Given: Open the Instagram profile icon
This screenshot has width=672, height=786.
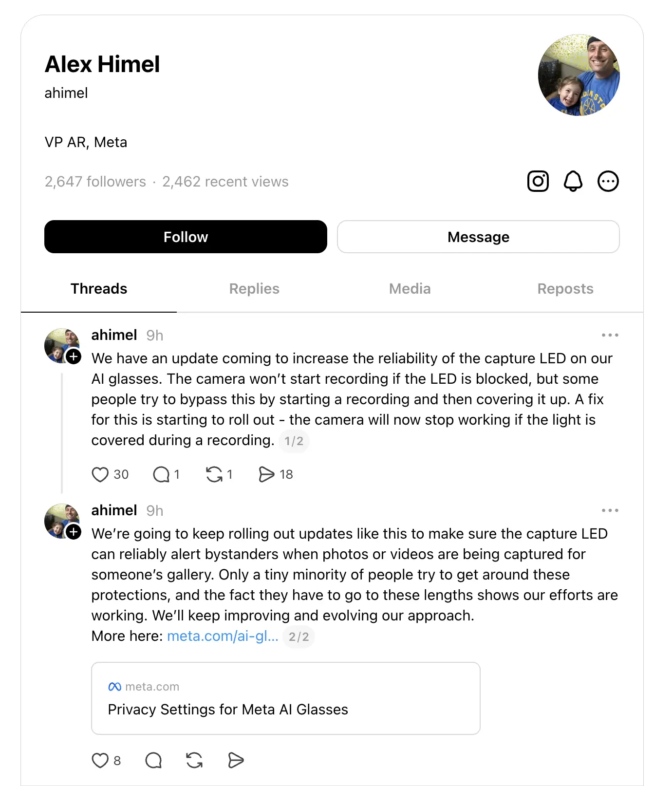Looking at the screenshot, I should tap(538, 181).
